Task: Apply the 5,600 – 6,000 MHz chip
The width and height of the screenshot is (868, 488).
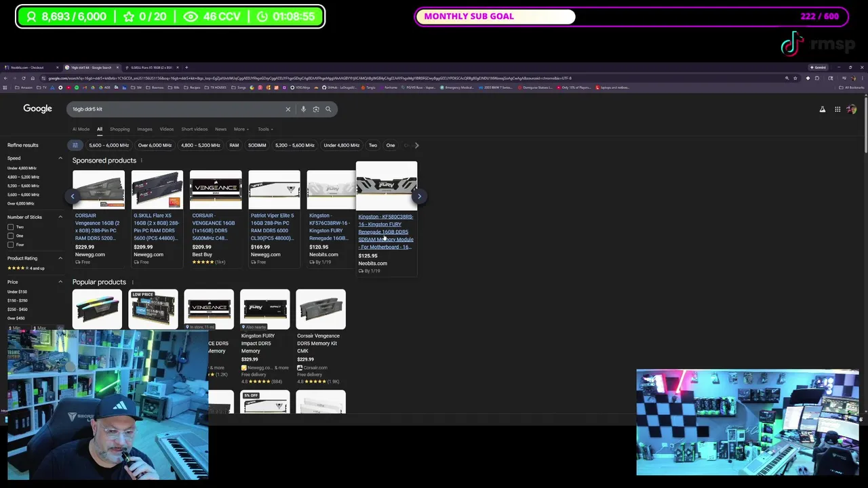Action: coord(108,145)
